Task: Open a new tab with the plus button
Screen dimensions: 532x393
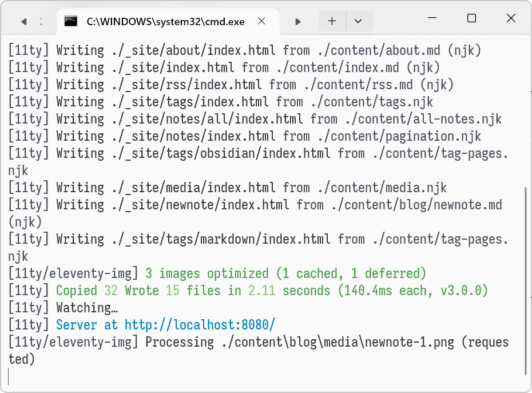Action: point(332,21)
